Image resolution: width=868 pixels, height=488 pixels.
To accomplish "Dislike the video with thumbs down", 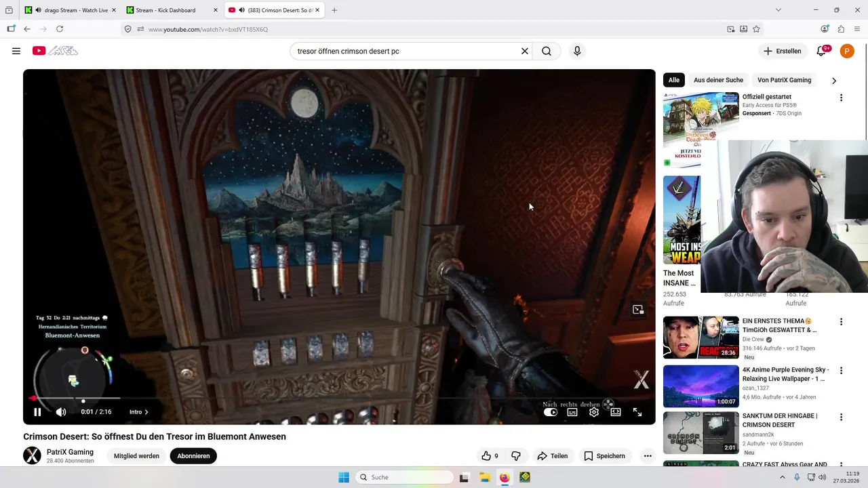I will tap(516, 456).
